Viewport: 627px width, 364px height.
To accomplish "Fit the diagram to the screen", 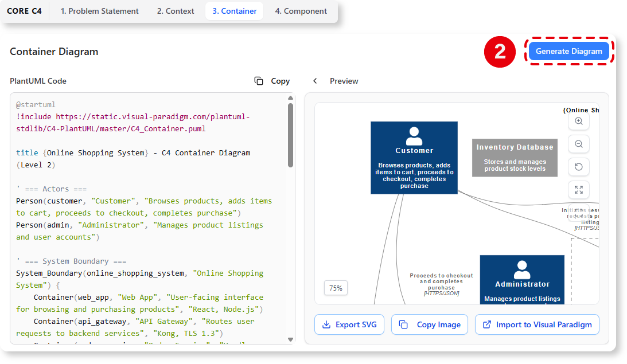I will [x=579, y=190].
